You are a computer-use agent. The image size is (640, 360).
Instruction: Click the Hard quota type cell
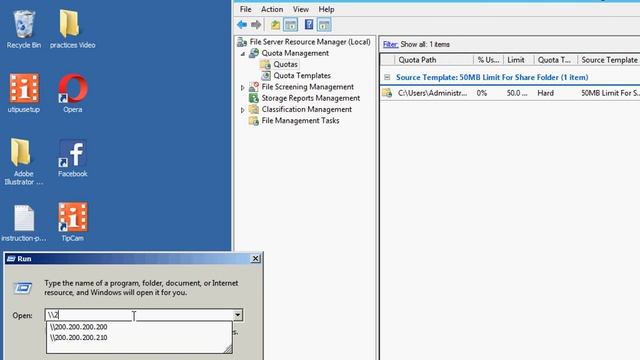pyautogui.click(x=545, y=93)
